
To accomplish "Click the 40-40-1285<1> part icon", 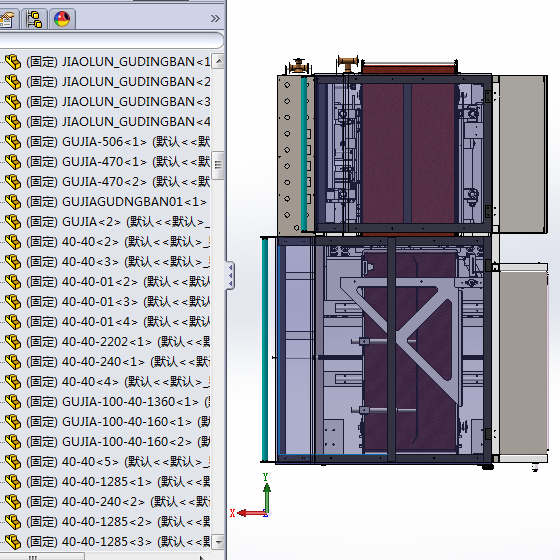I will tap(13, 482).
